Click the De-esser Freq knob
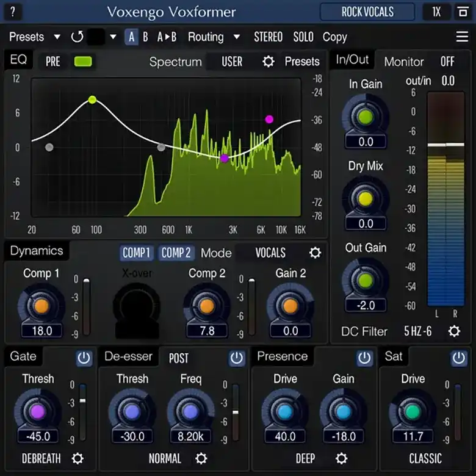The width and height of the screenshot is (476, 476). click(x=190, y=412)
